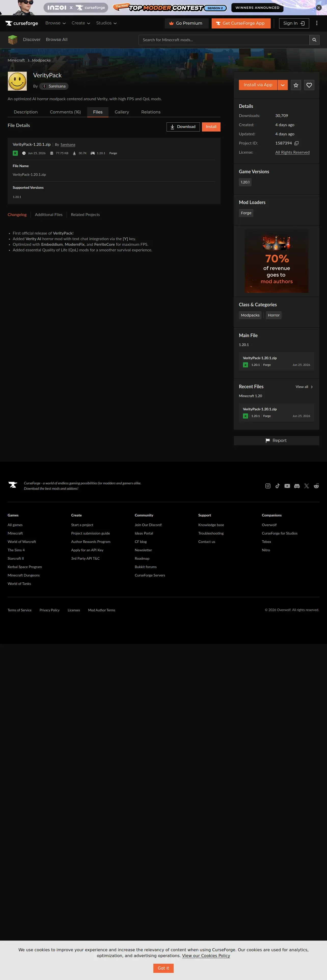
Task: Add VerityPack to starred projects
Action: [296, 85]
